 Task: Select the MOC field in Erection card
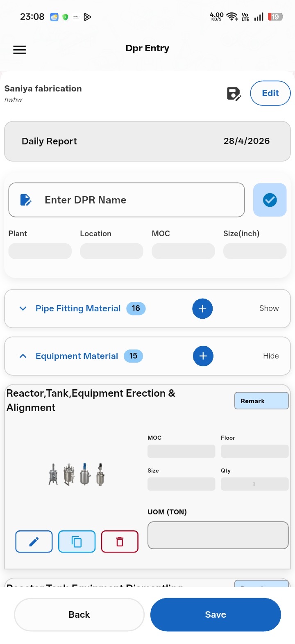[181, 451]
